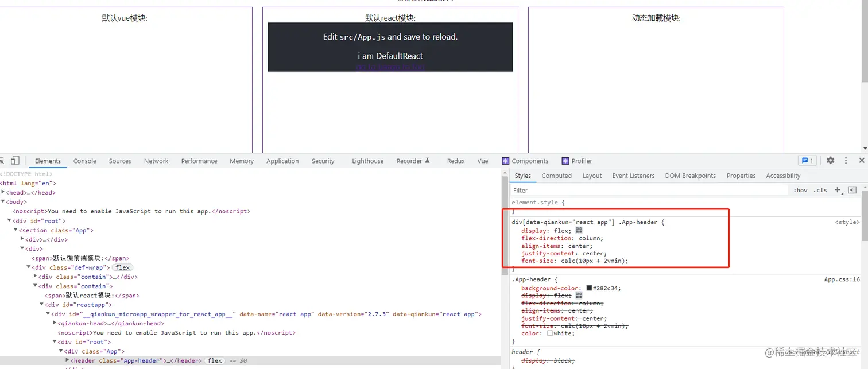Expand the qiankun-head node
The width and height of the screenshot is (868, 369).
pyautogui.click(x=54, y=323)
